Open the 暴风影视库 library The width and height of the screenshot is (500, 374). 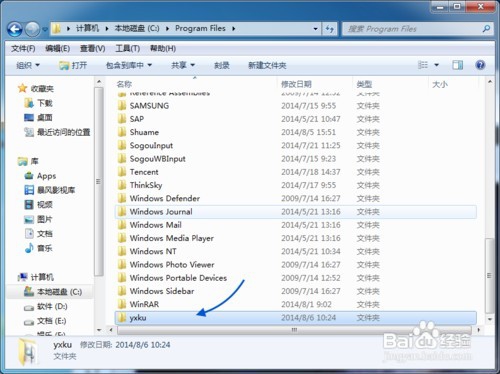point(50,190)
